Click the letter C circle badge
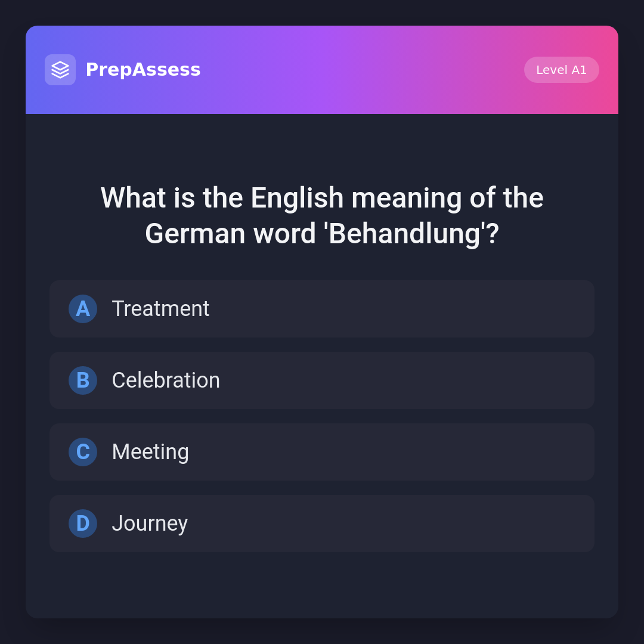644x644 pixels. click(x=83, y=452)
